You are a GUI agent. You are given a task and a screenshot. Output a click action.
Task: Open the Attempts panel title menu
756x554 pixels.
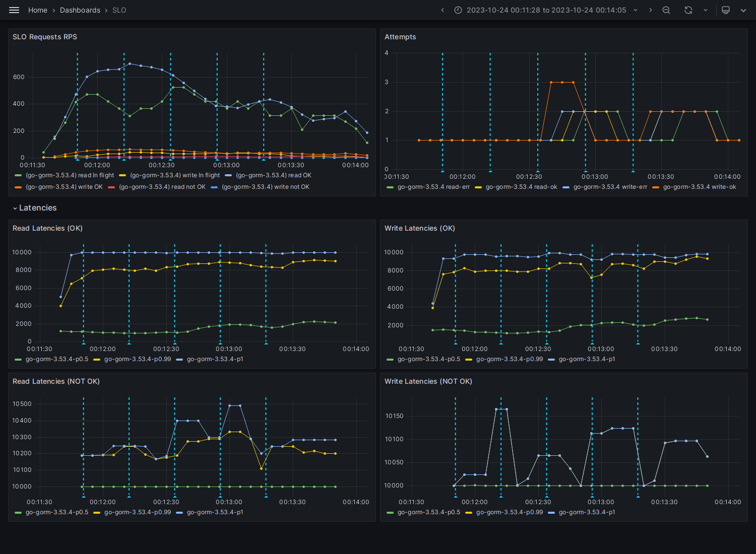pyautogui.click(x=400, y=37)
